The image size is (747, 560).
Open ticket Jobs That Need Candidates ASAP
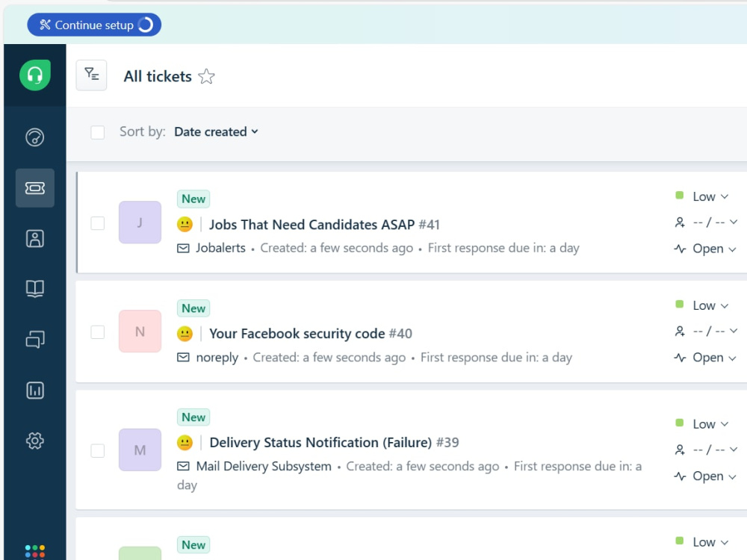(311, 224)
